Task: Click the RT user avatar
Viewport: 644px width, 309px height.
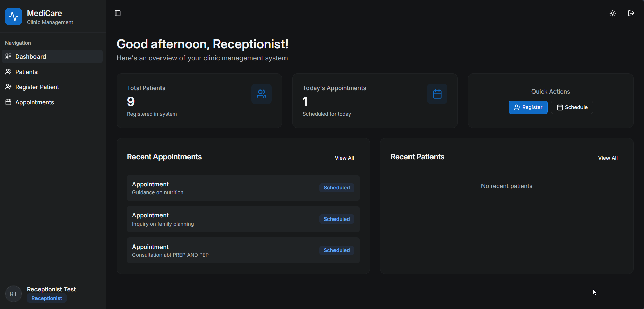Action: pos(14,294)
